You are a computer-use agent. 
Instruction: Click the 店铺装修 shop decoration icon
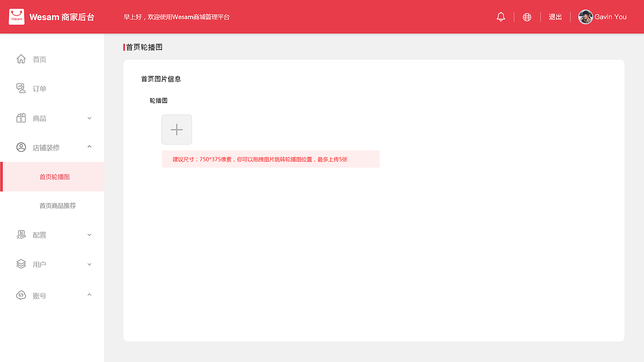tap(21, 147)
